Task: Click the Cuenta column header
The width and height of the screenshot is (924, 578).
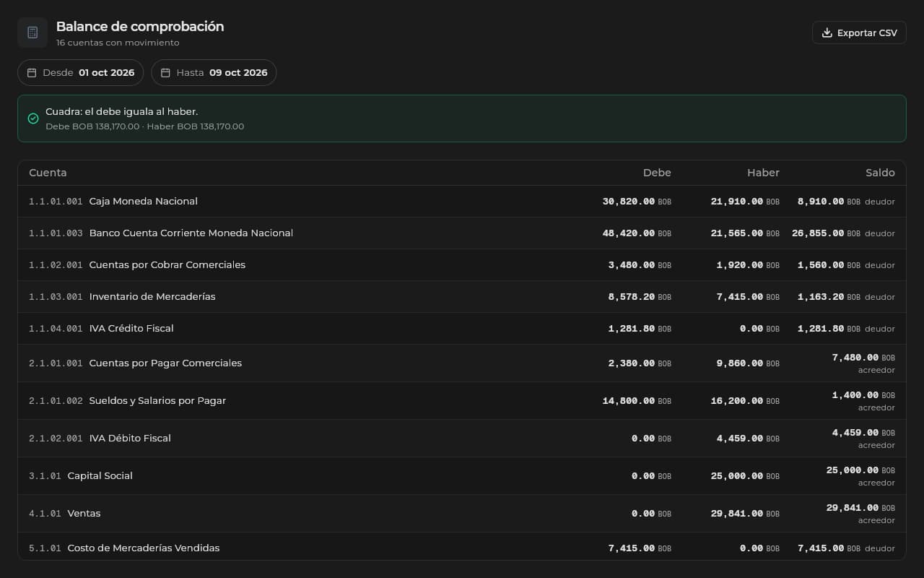Action: coord(48,173)
